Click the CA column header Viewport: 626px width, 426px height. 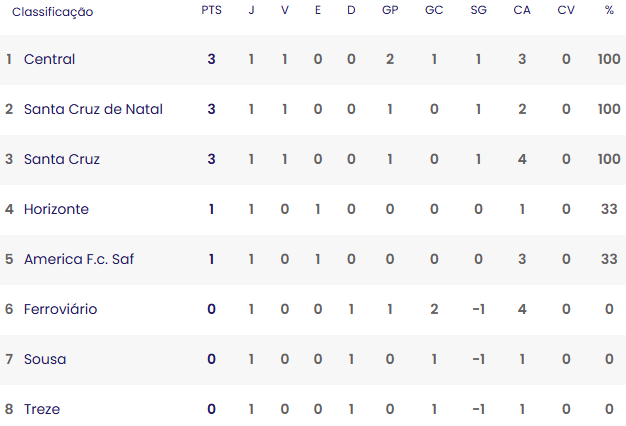pos(522,11)
